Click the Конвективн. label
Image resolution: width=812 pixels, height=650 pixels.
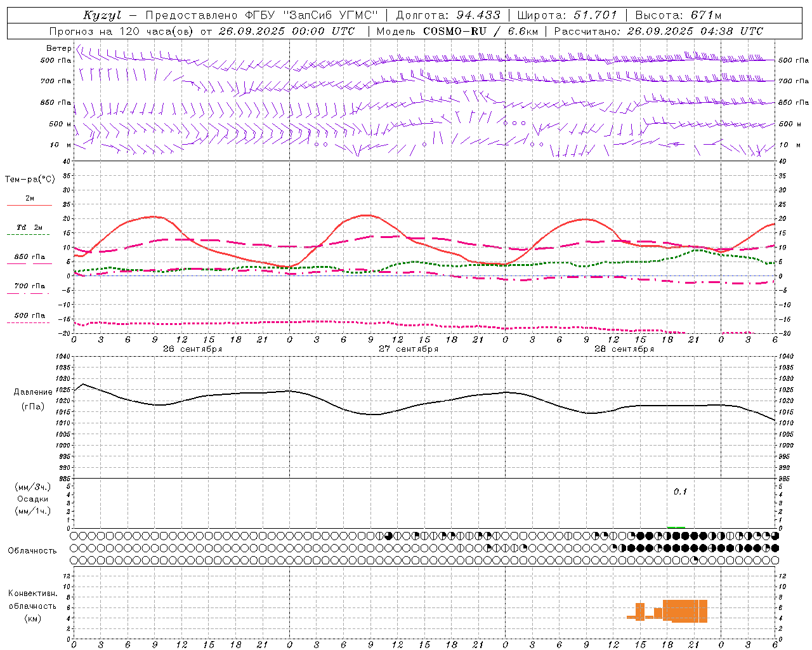coord(32,594)
